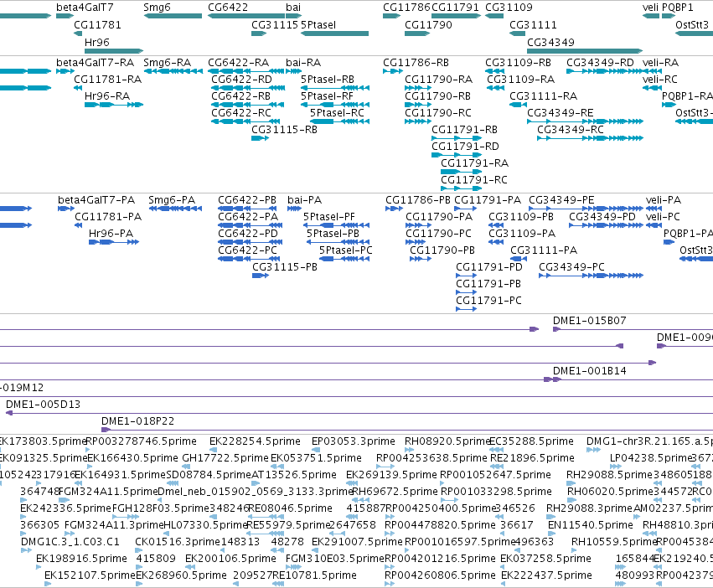Select the EN11540.5prime EST label
The image size is (713, 588).
[590, 525]
